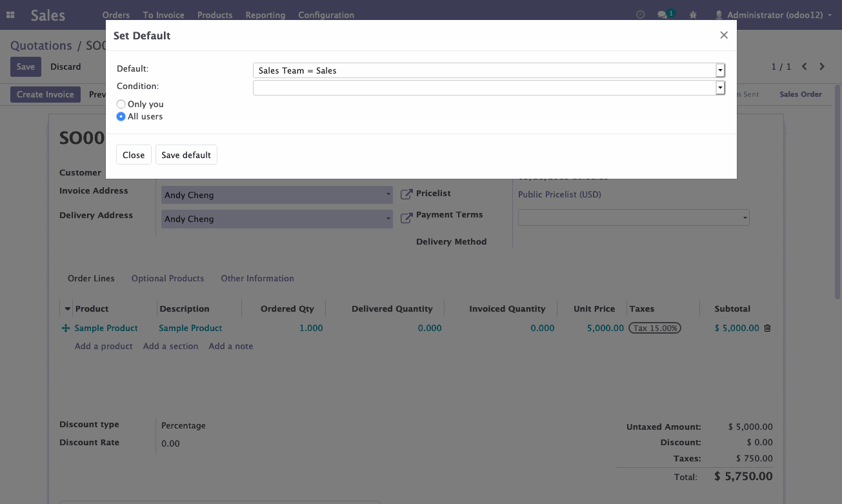The width and height of the screenshot is (842, 504).
Task: Select the 'Only you' radio option
Action: (121, 104)
